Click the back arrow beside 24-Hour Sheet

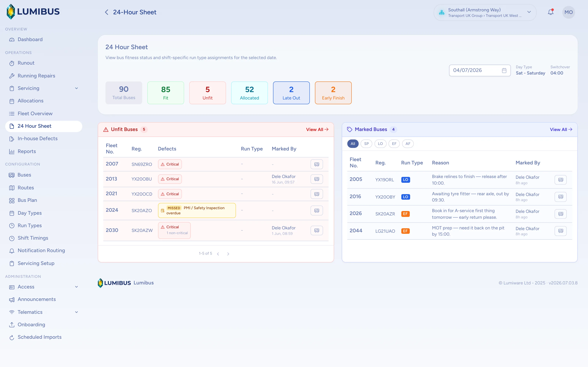point(106,12)
